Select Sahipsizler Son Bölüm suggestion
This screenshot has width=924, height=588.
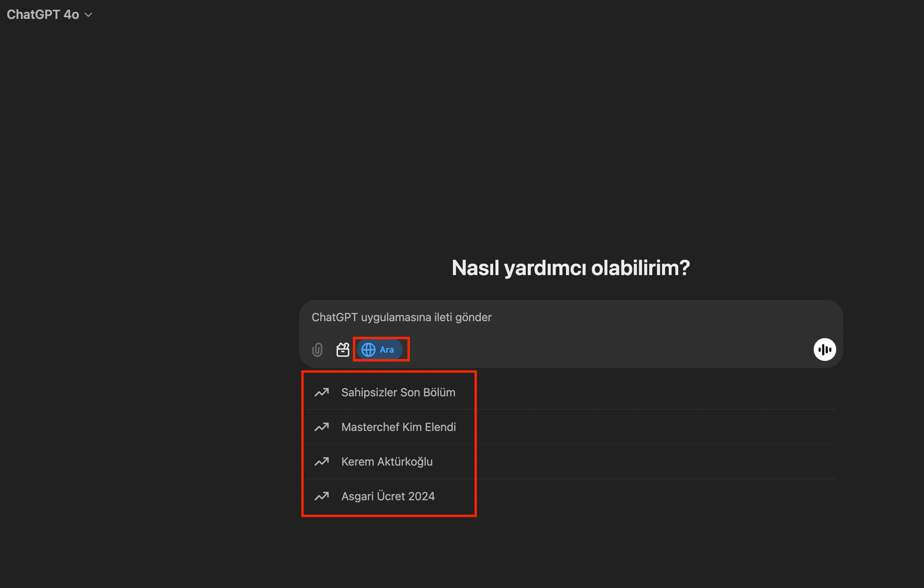(398, 392)
